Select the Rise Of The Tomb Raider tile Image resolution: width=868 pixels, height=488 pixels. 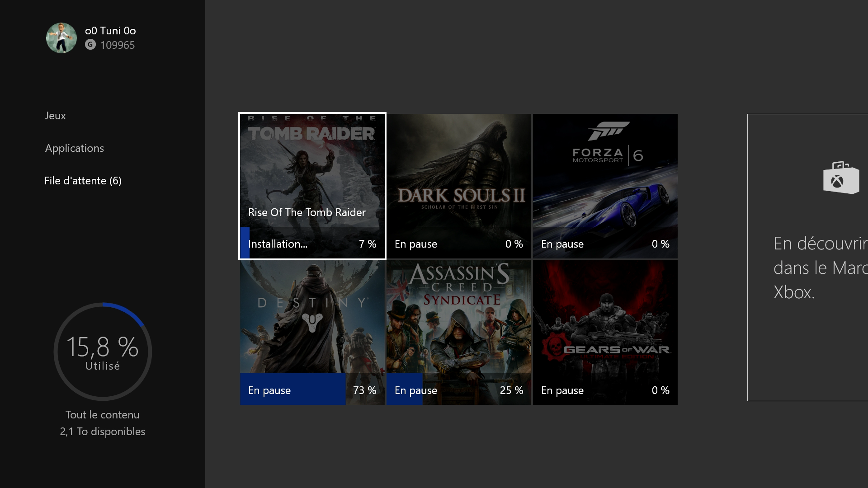pos(312,186)
